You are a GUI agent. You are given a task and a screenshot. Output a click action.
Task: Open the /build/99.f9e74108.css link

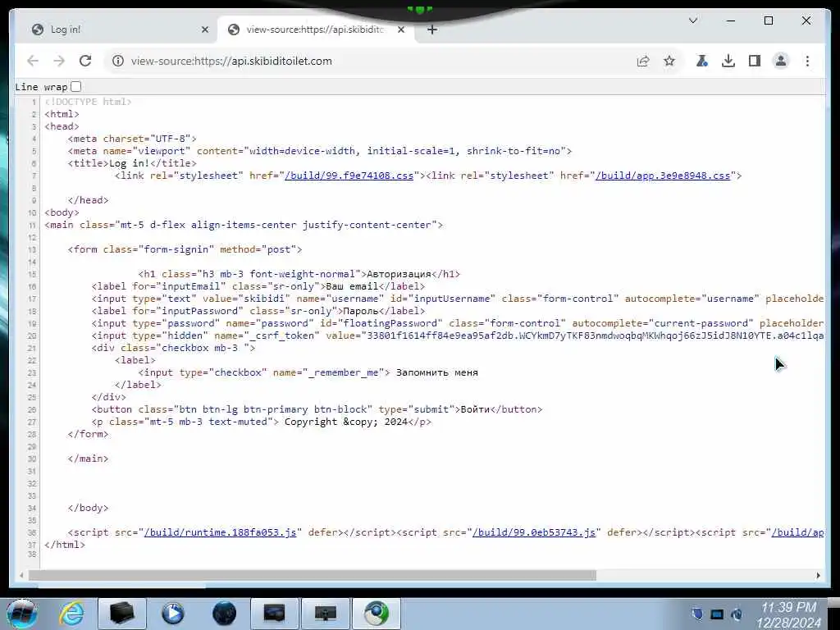pos(349,176)
